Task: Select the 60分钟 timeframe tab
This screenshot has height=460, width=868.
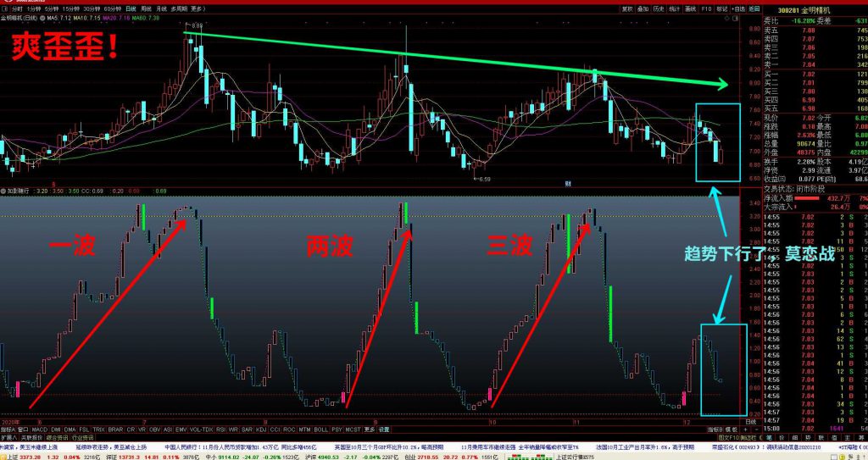Action: click(x=113, y=8)
